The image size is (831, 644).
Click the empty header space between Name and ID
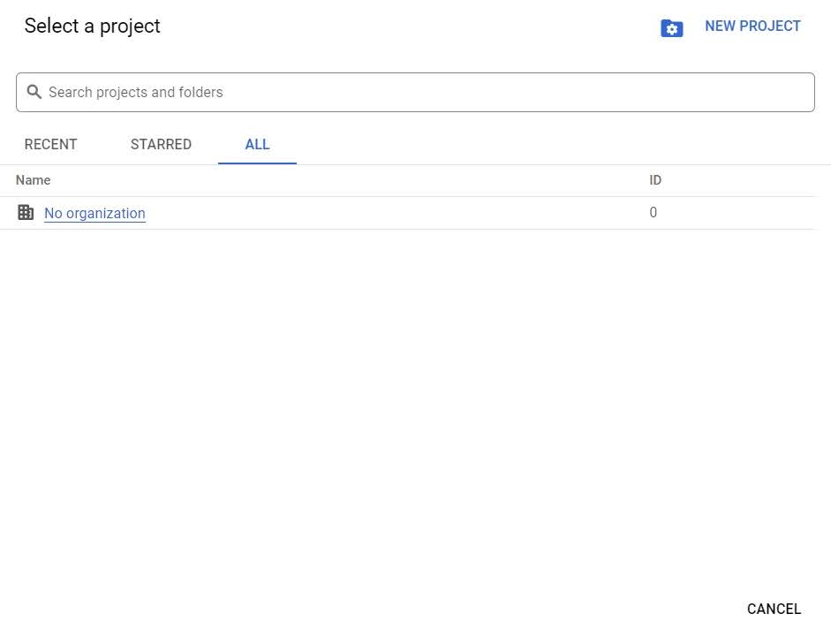(x=350, y=180)
